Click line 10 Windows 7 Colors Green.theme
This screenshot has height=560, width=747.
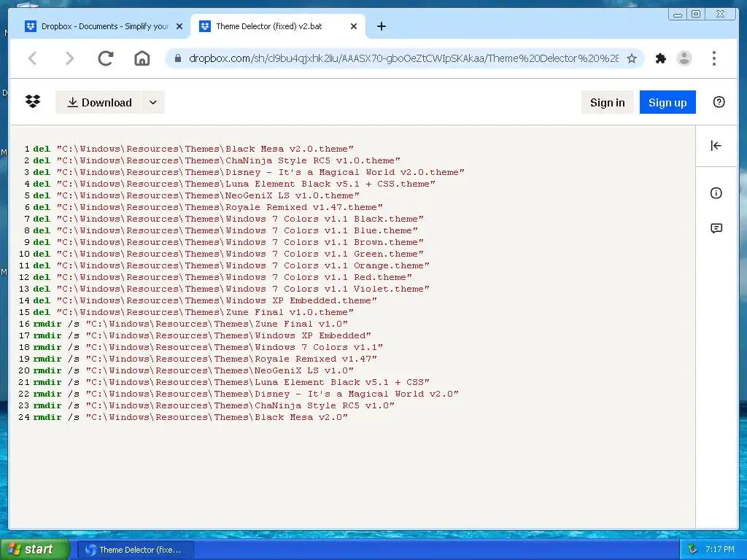[x=228, y=254]
